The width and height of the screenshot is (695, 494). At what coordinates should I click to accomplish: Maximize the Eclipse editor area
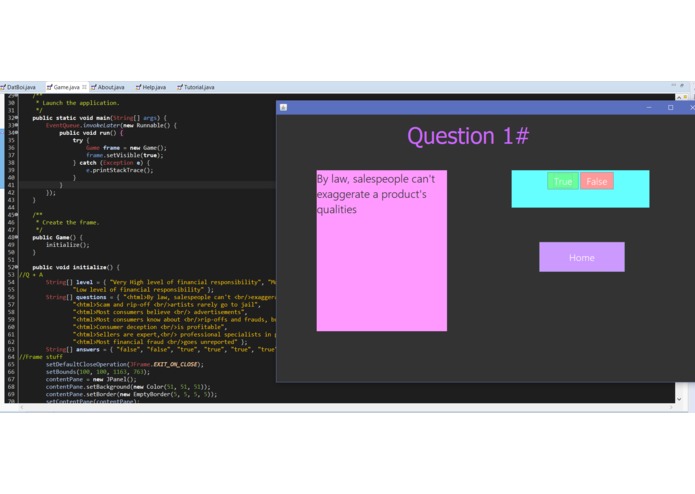tap(682, 85)
